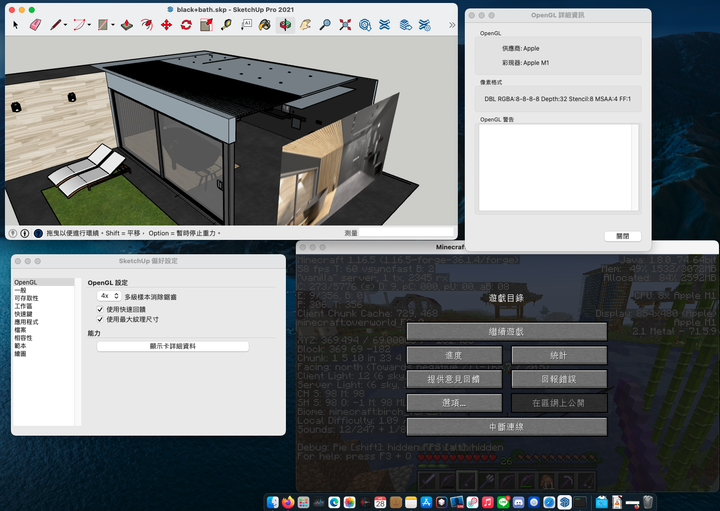The width and height of the screenshot is (720, 511).
Task: Activate the Offset tool
Action: click(146, 25)
